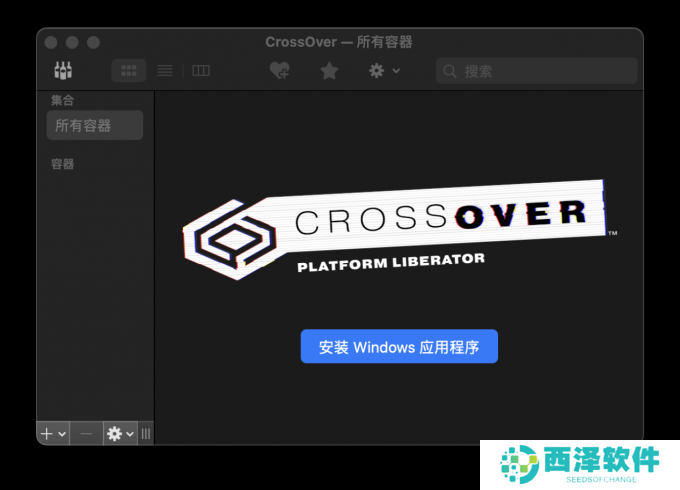This screenshot has height=490, width=680.
Task: Select 所有容器 in the sidebar
Action: (94, 125)
